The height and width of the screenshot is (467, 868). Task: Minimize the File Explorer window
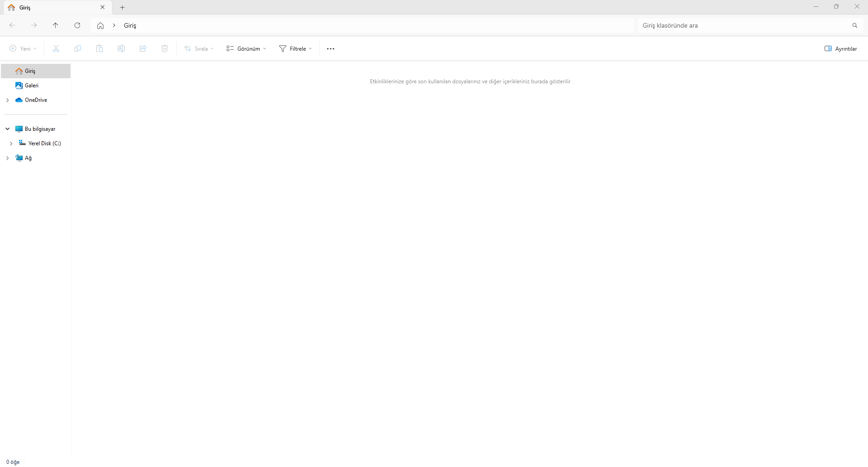816,7
